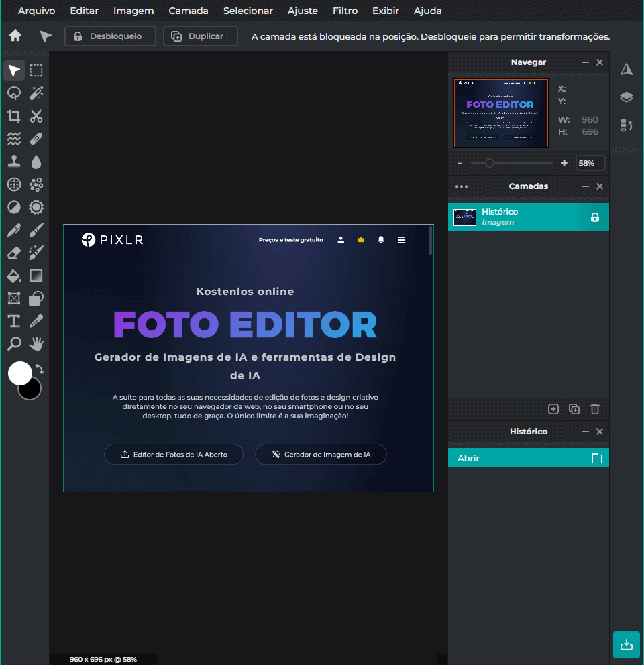
Task: Select the Lasso tool
Action: tap(14, 93)
